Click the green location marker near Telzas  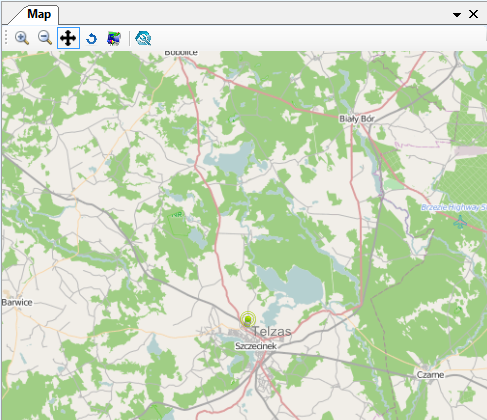tap(248, 320)
